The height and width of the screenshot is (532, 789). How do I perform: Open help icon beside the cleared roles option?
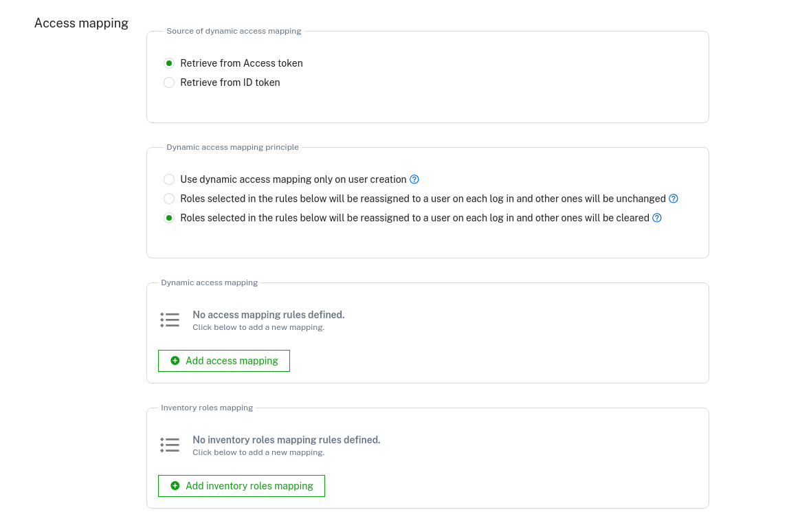pyautogui.click(x=656, y=218)
